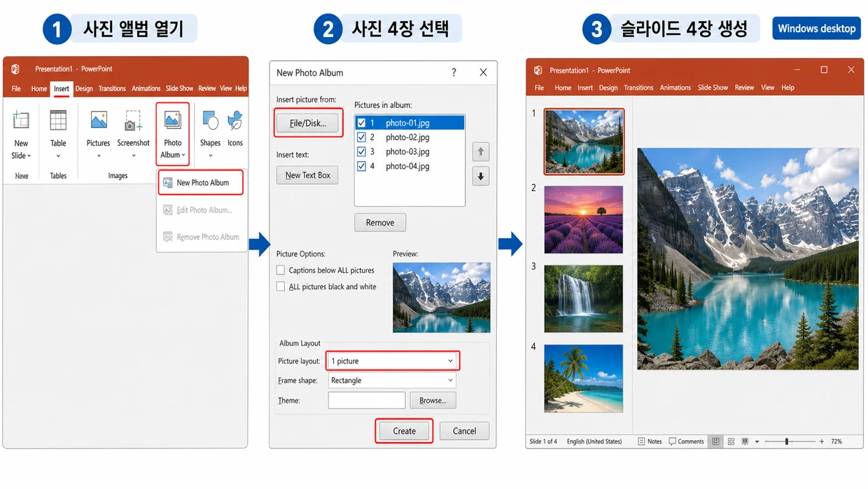
Task: Select slide 3 waterfall thumbnail
Action: [x=584, y=298]
